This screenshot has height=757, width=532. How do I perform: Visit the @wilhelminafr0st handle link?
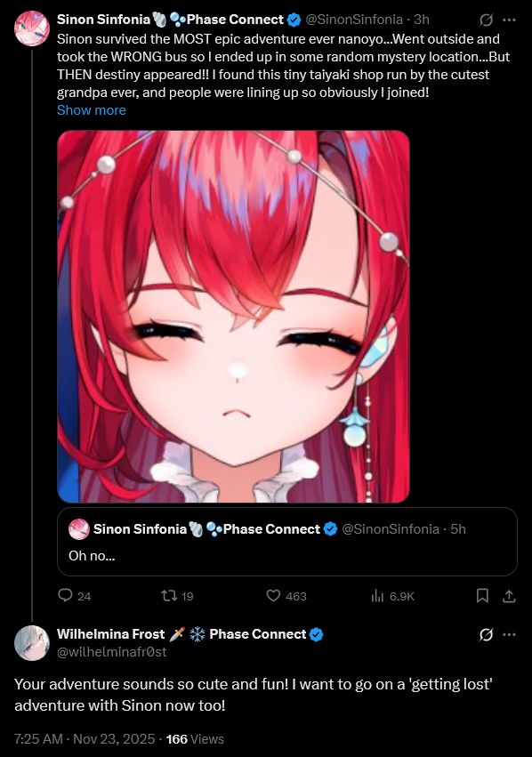tap(111, 652)
